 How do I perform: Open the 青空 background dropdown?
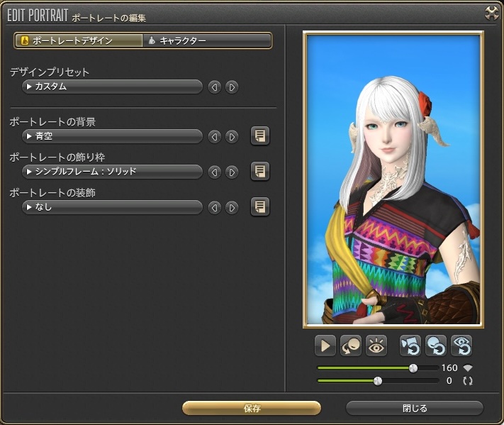point(113,136)
